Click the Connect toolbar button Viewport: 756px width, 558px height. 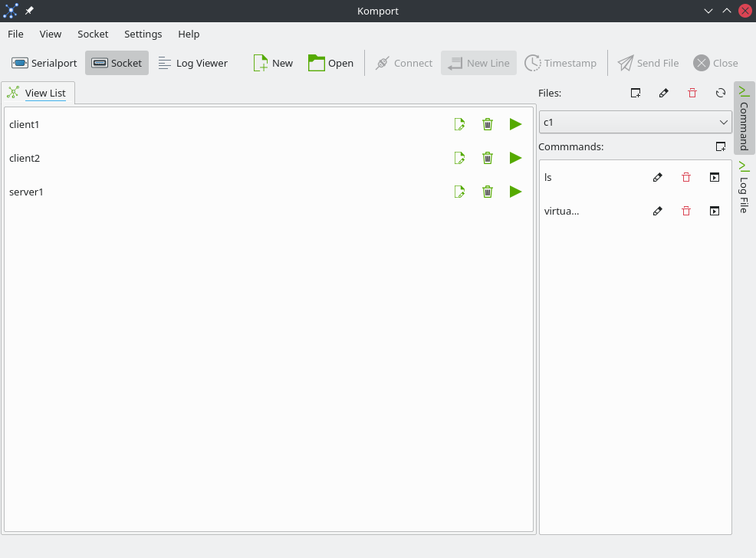point(404,63)
